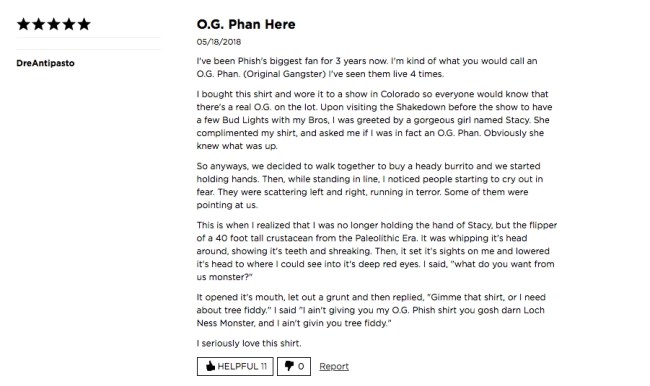Select the third rating star
The image size is (650, 386).
click(x=54, y=24)
